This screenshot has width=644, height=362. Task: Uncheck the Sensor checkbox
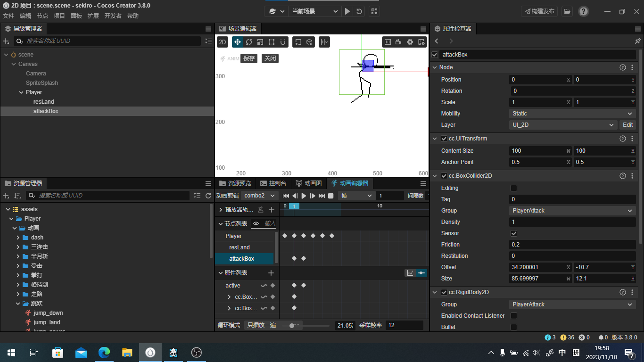[x=514, y=233]
